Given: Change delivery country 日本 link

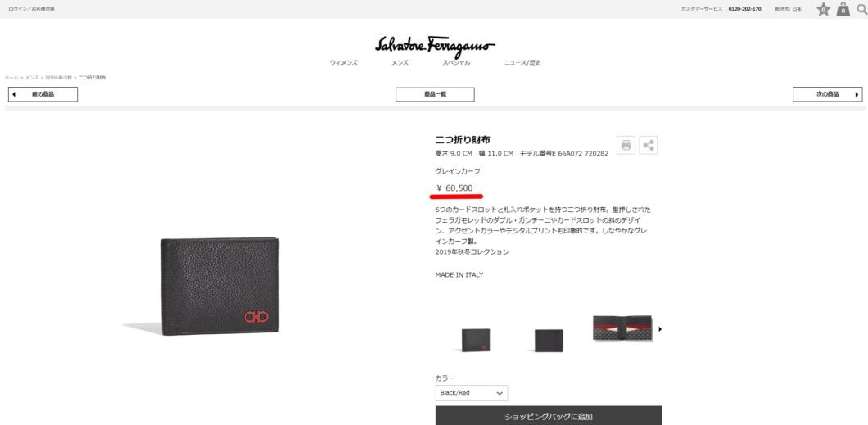Looking at the screenshot, I should (x=797, y=9).
